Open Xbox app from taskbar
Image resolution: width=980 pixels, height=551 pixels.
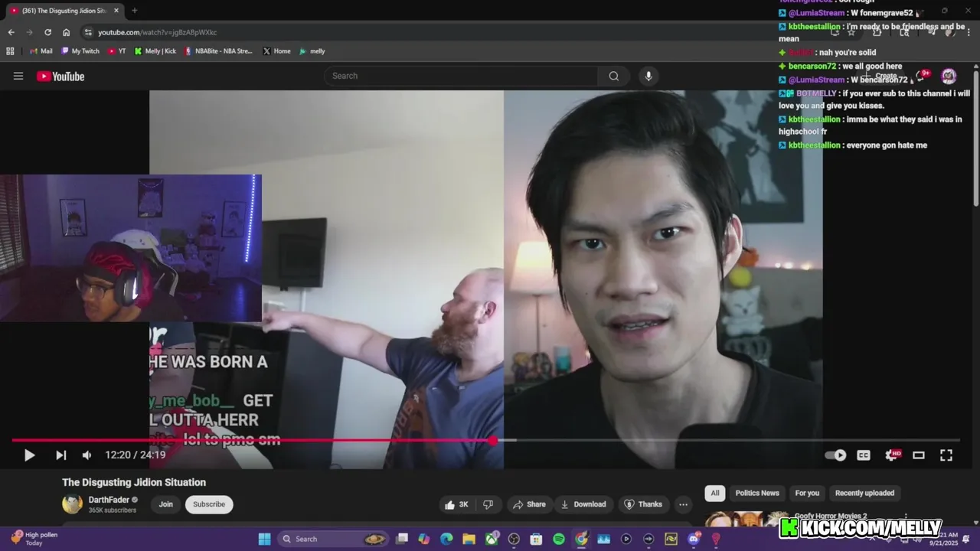(x=492, y=539)
